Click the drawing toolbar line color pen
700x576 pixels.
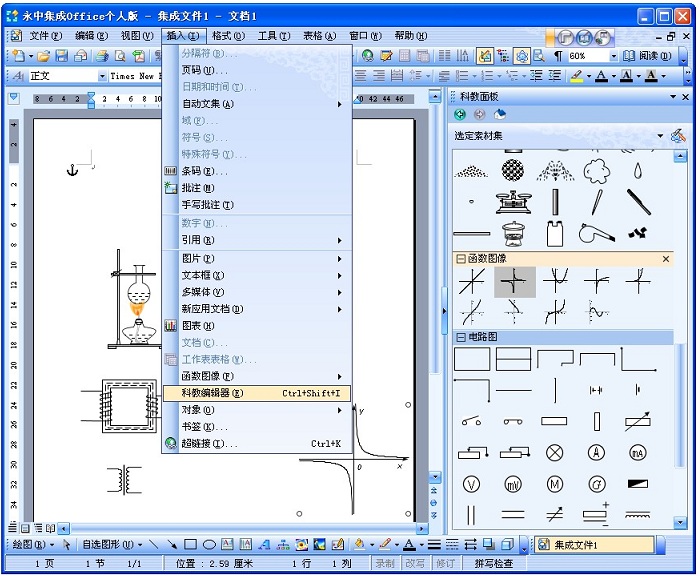pos(385,544)
